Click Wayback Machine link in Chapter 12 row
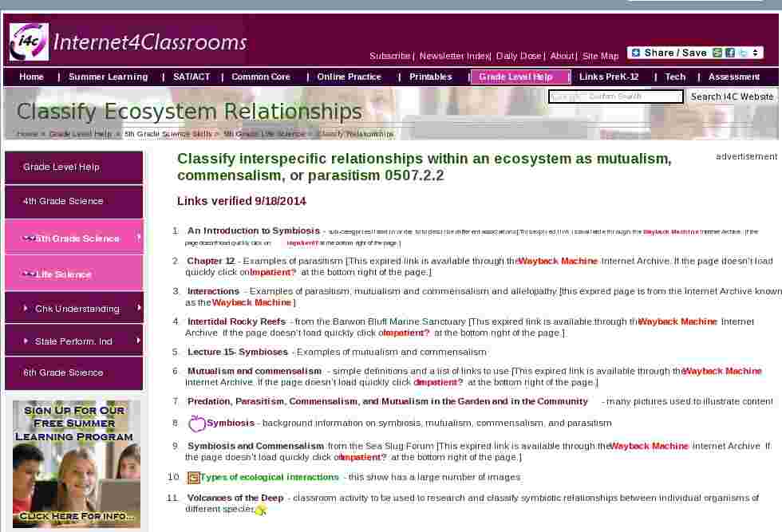This screenshot has width=782, height=532. pos(558,261)
